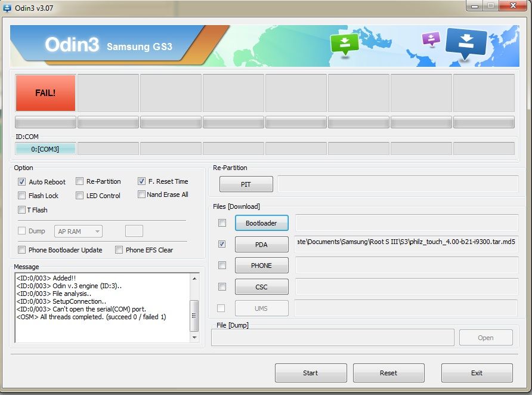Open the AP RAM dropdown

[x=78, y=231]
